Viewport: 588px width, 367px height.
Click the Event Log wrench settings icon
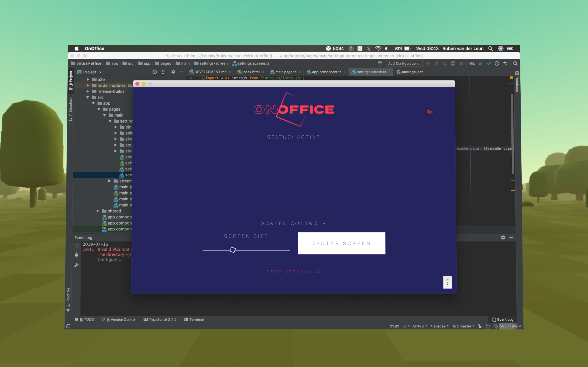click(77, 265)
